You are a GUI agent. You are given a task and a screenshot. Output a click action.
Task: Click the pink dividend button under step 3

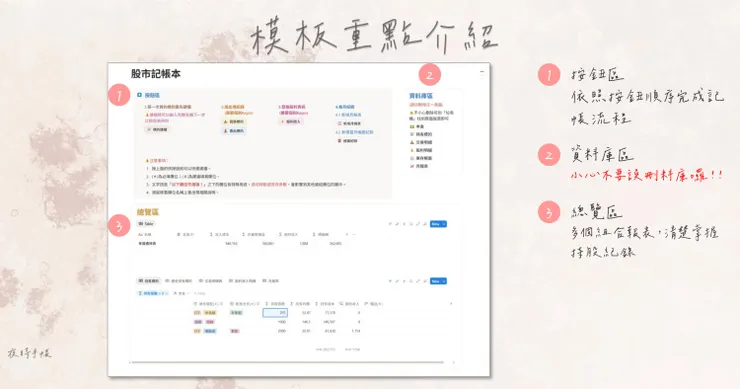pos(291,122)
